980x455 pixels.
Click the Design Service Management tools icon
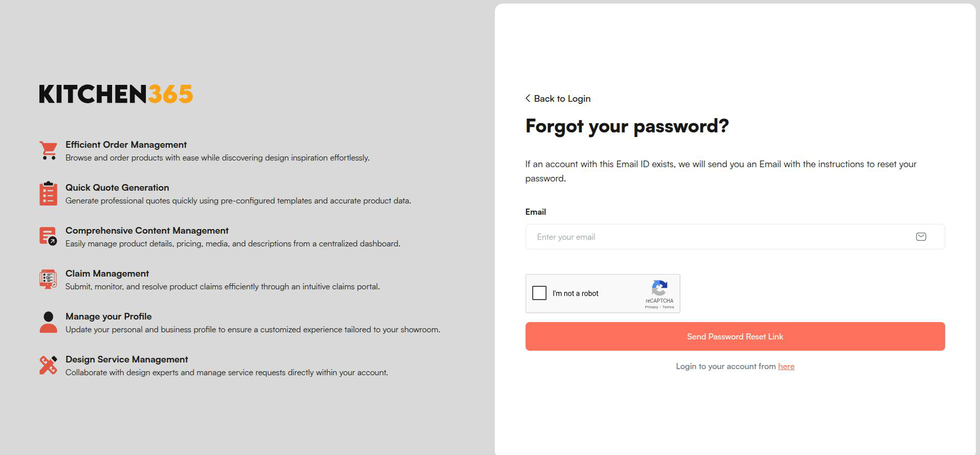click(48, 365)
